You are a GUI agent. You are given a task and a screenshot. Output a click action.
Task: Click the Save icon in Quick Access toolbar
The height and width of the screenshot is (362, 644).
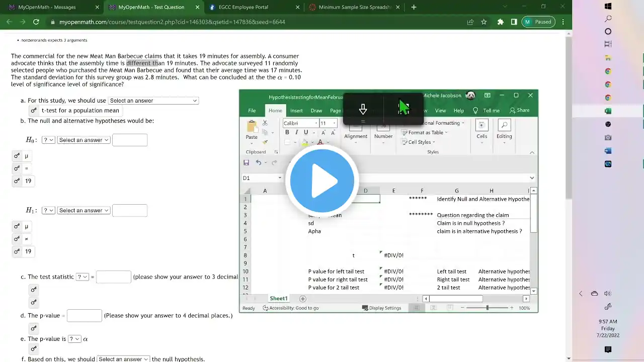click(x=246, y=162)
